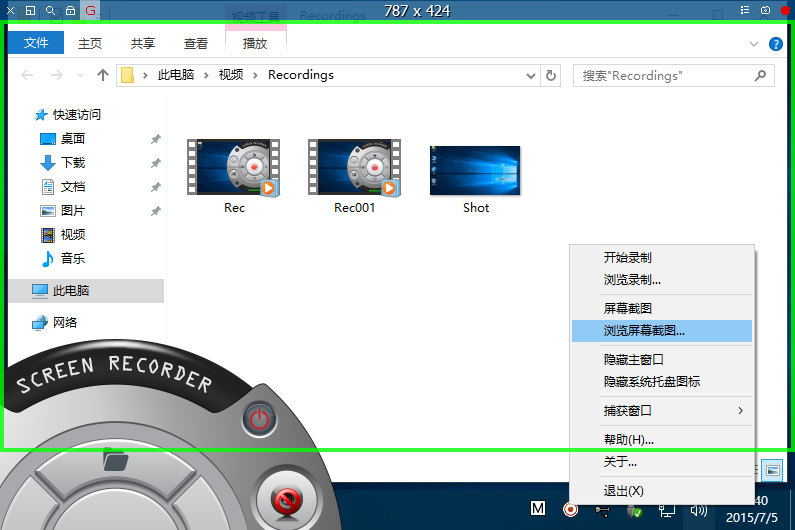Choose 开始录制 in the context menu

click(628, 258)
